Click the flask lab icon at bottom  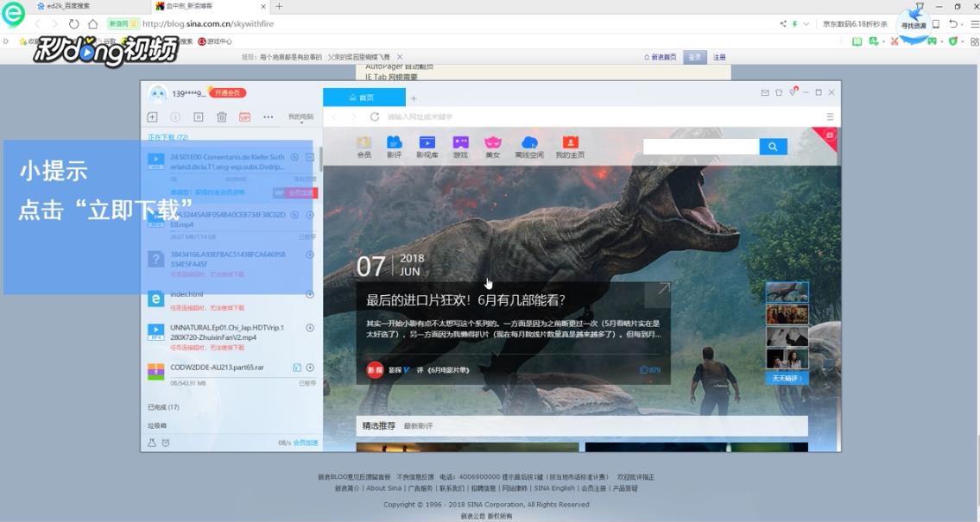pyautogui.click(x=151, y=443)
